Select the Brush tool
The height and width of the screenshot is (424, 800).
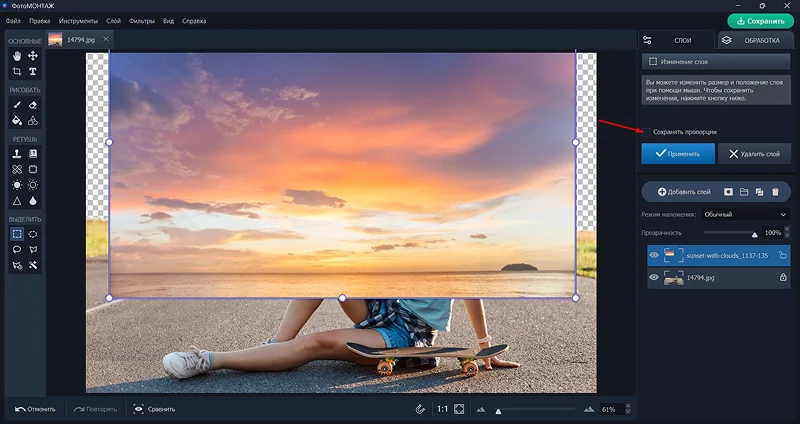(x=17, y=105)
